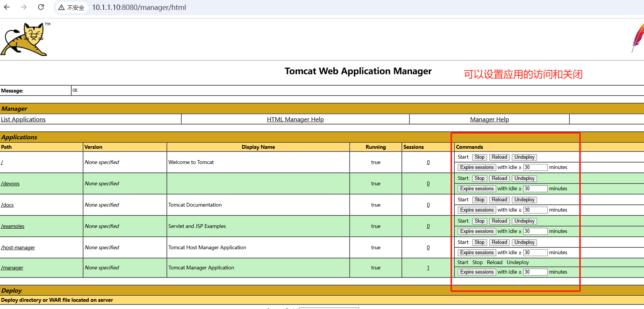Click the not-secure warning badge in address bar
This screenshot has height=309, width=644.
click(72, 8)
